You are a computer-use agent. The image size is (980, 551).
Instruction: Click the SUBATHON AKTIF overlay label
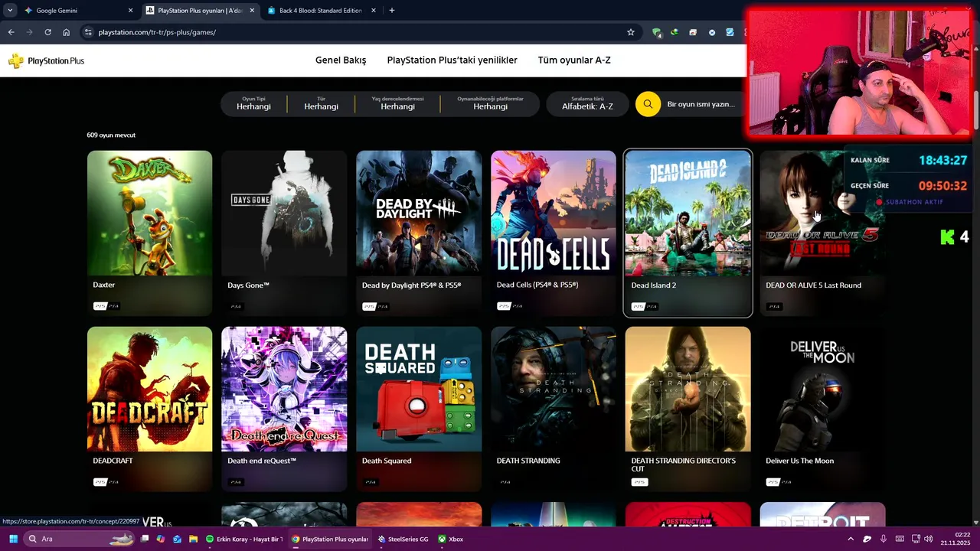(914, 202)
